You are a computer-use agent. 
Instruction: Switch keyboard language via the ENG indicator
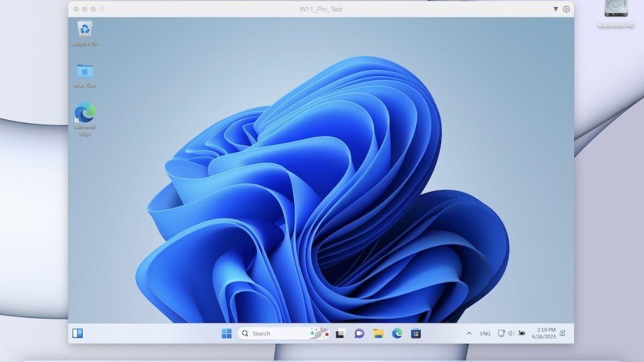[485, 333]
